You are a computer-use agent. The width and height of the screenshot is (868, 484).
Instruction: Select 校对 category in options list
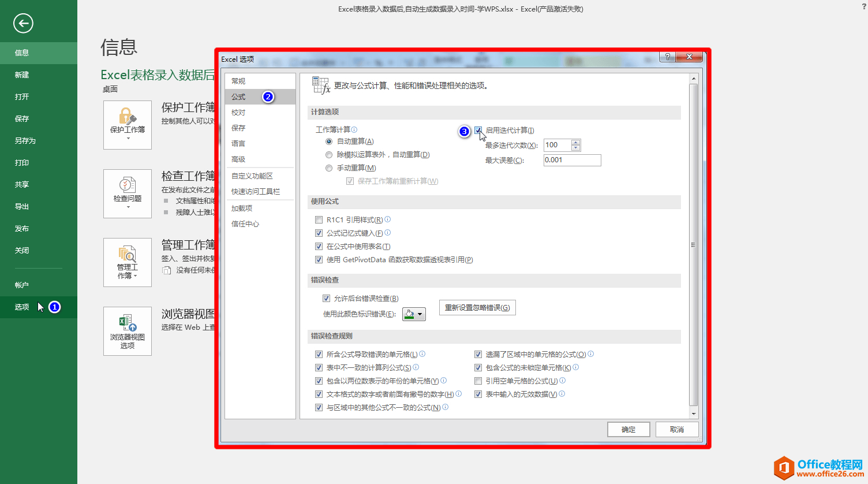click(260, 112)
